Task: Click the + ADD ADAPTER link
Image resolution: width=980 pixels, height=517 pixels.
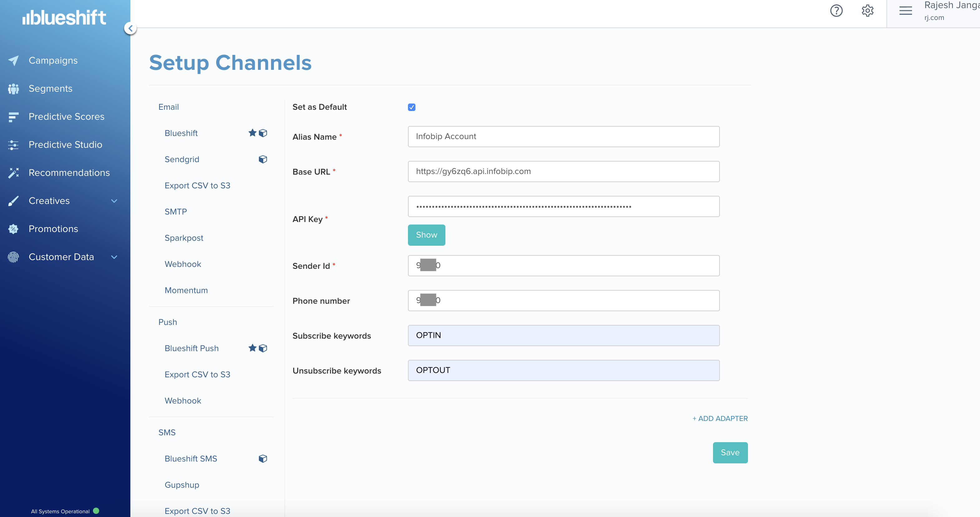Action: 720,418
